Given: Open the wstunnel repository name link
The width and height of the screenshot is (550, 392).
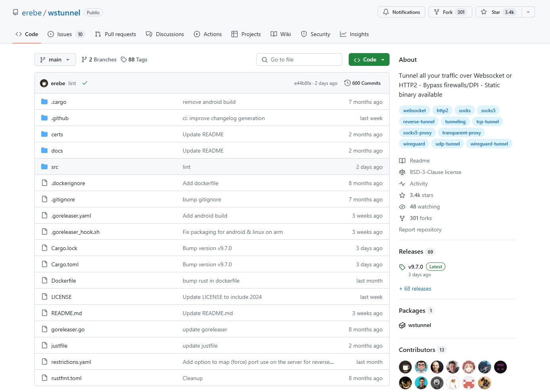Looking at the screenshot, I should tap(64, 13).
